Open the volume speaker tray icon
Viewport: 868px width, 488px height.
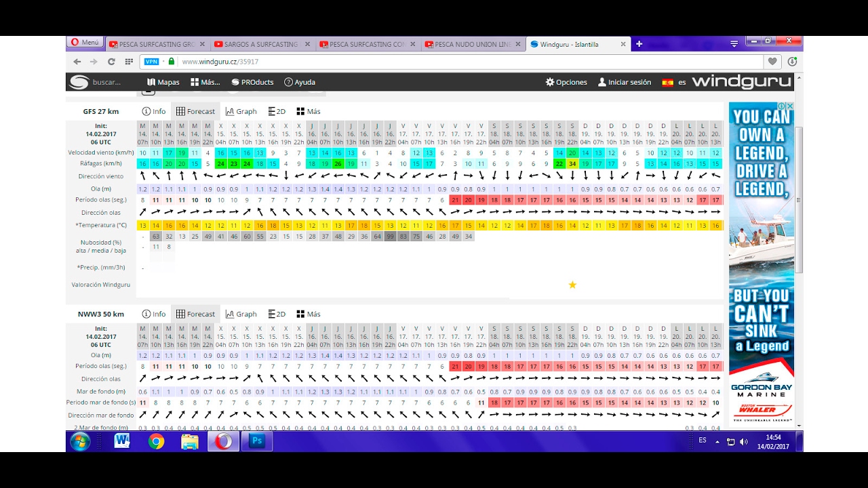coord(744,442)
